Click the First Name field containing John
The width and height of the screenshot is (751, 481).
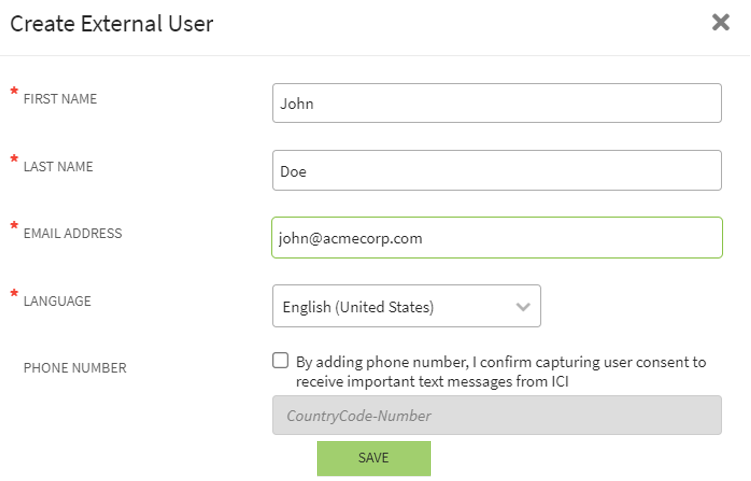click(x=496, y=103)
